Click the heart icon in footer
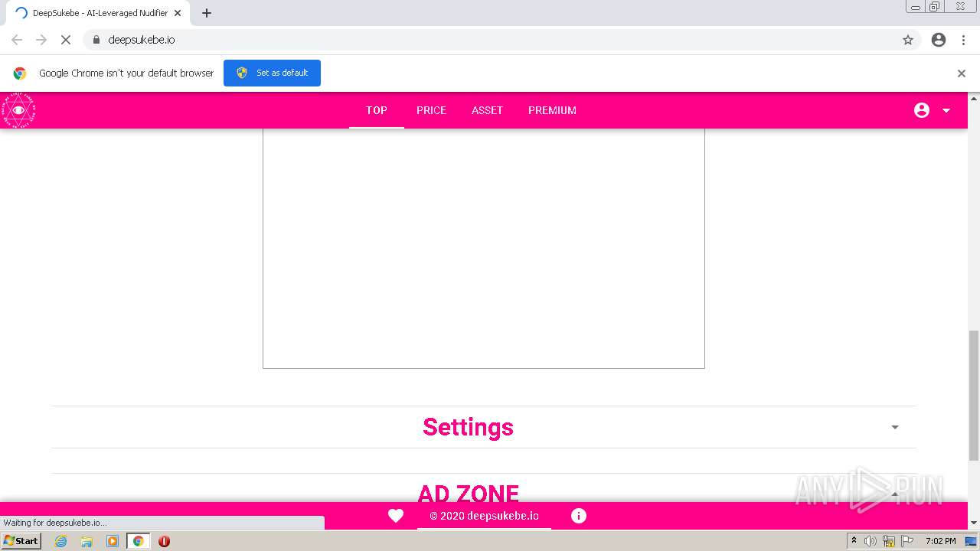This screenshot has height=551, width=980. 396,516
